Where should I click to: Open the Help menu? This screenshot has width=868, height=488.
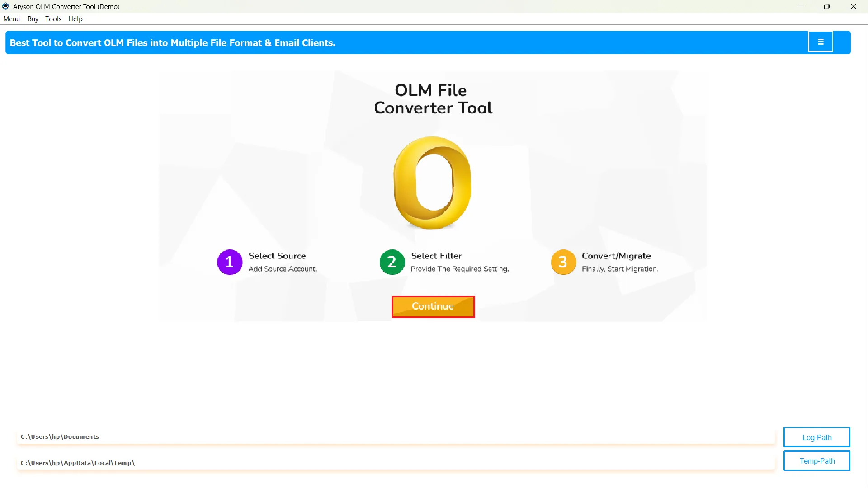click(75, 19)
